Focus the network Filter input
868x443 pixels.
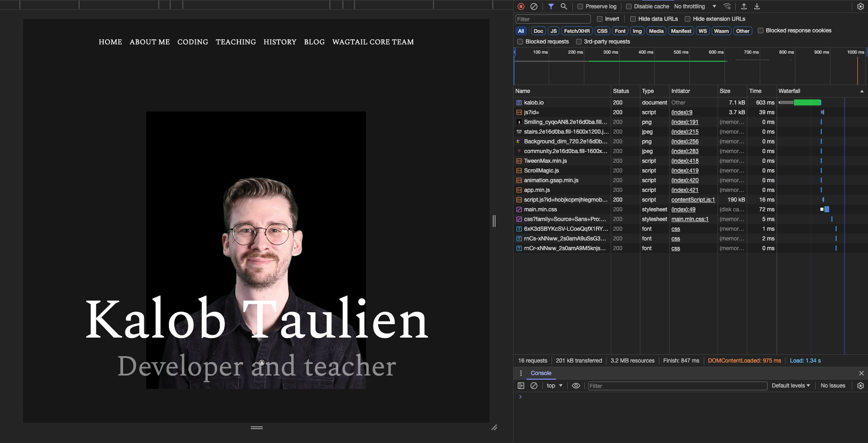553,19
